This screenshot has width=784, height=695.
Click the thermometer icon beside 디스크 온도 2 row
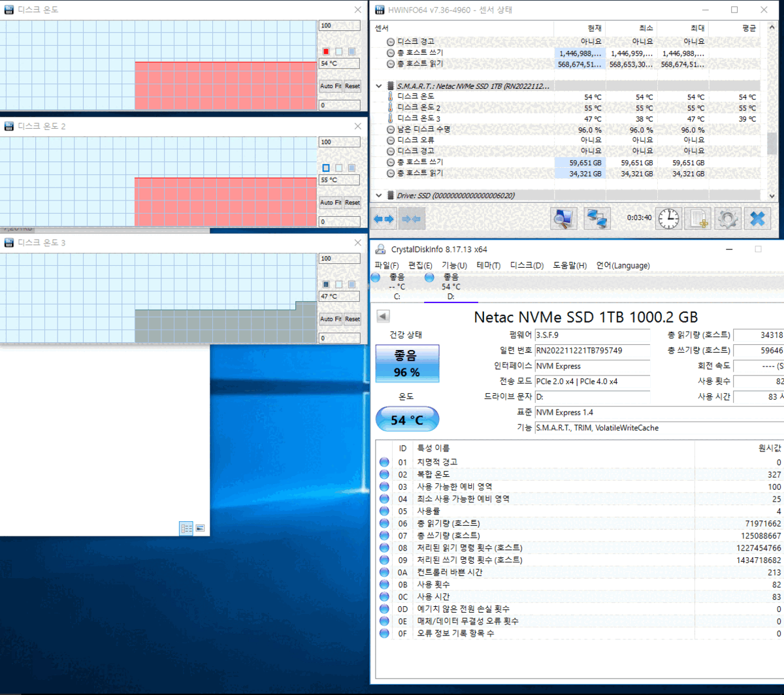[391, 108]
